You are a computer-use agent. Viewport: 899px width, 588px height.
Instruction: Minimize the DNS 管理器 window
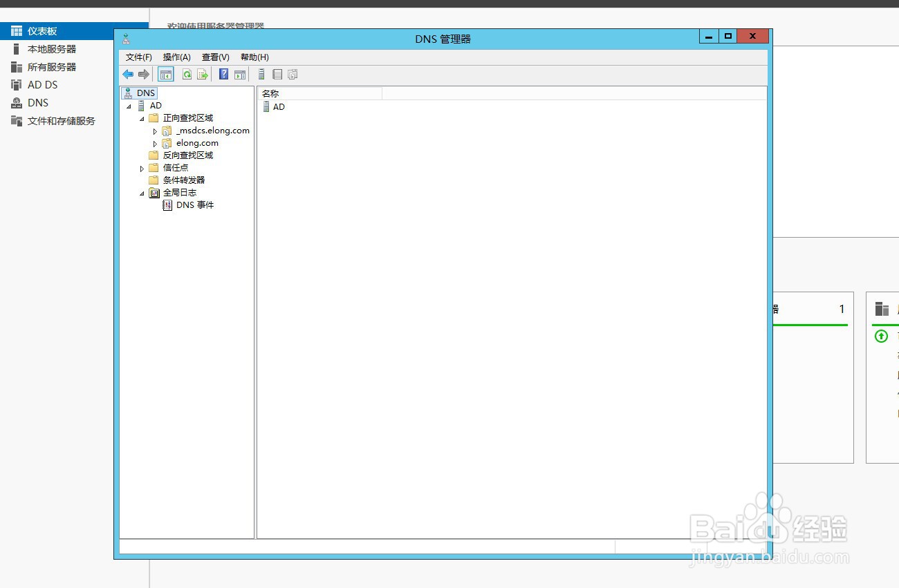point(708,37)
